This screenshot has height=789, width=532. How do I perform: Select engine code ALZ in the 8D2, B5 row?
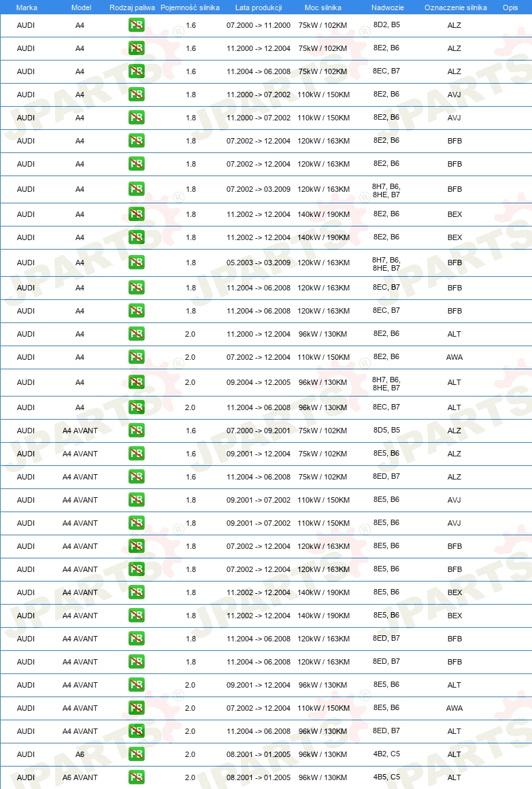[454, 25]
